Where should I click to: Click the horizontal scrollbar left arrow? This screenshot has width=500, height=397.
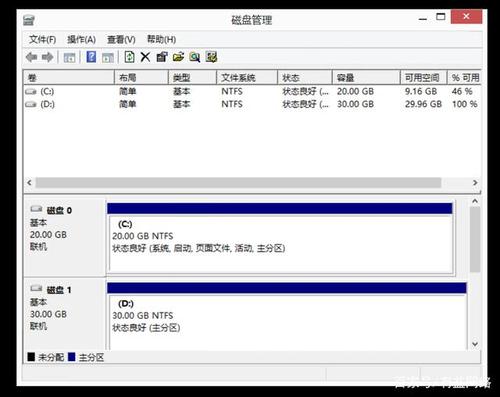tap(29, 183)
